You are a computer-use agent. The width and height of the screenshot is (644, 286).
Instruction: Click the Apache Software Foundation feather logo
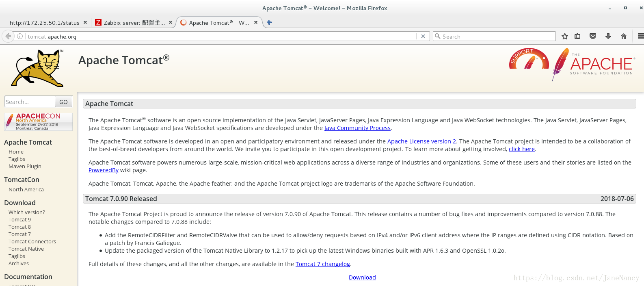pos(593,64)
